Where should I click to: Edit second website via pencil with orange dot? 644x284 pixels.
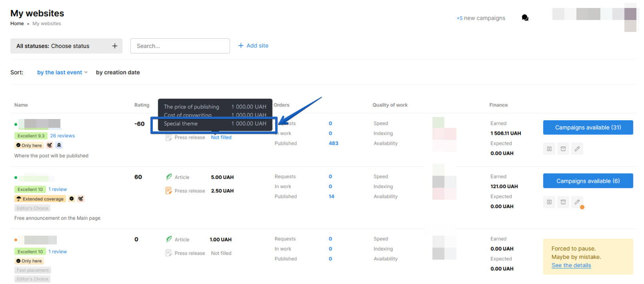577,202
